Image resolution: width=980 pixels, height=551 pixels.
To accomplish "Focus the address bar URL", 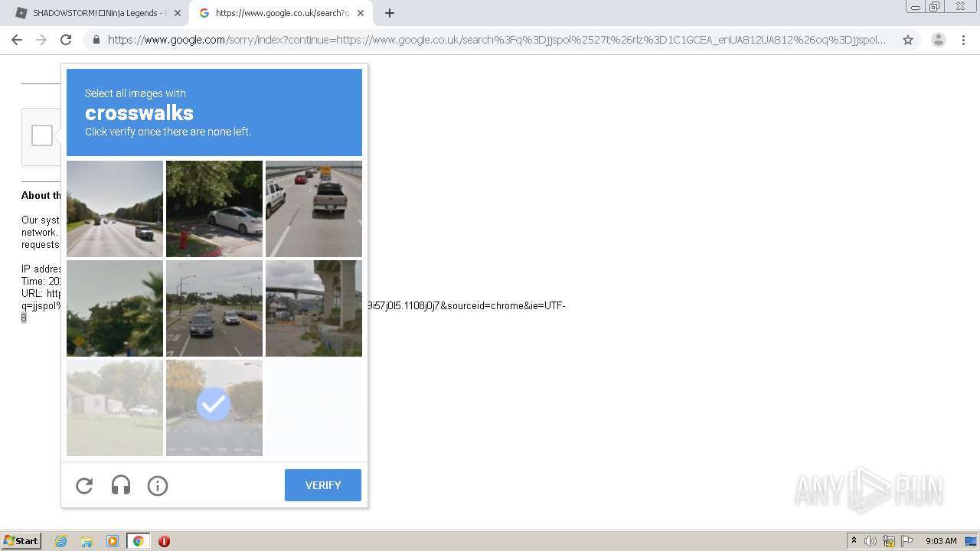I will coord(497,40).
